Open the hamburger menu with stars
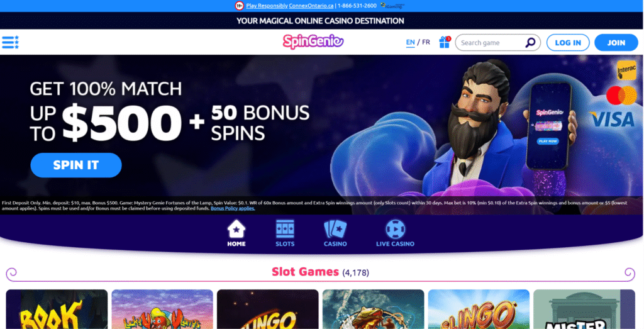The height and width of the screenshot is (329, 644). (10, 42)
